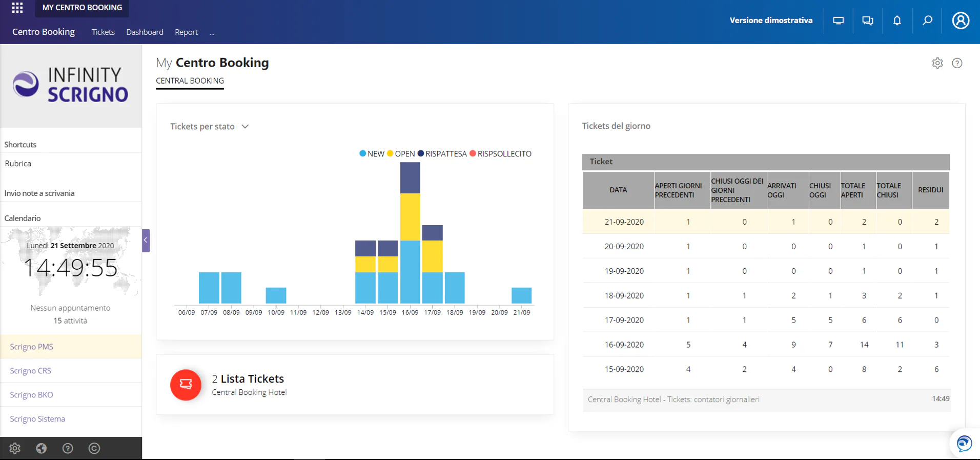This screenshot has height=460, width=980.
Task: Click the help question mark beside page title
Action: [957, 63]
